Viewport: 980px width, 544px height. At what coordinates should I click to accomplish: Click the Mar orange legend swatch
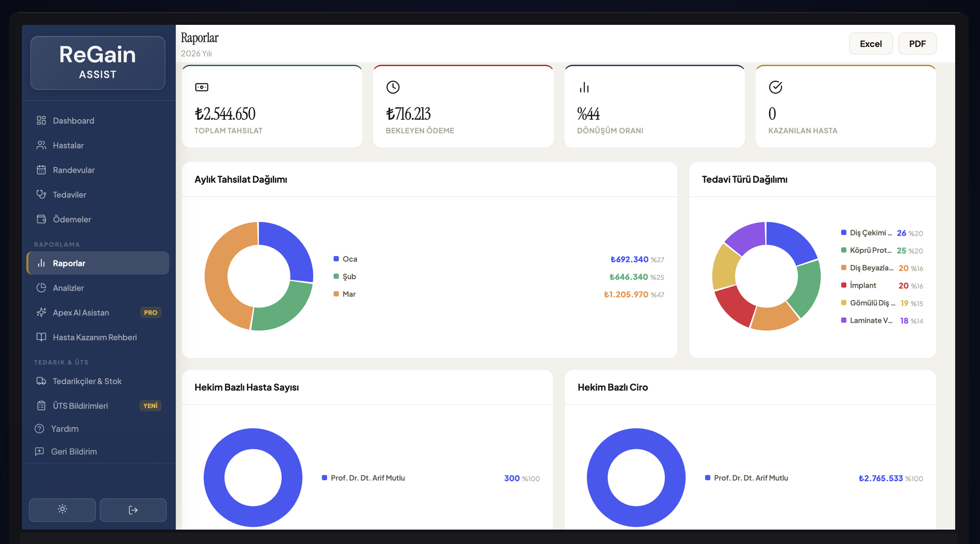point(336,294)
